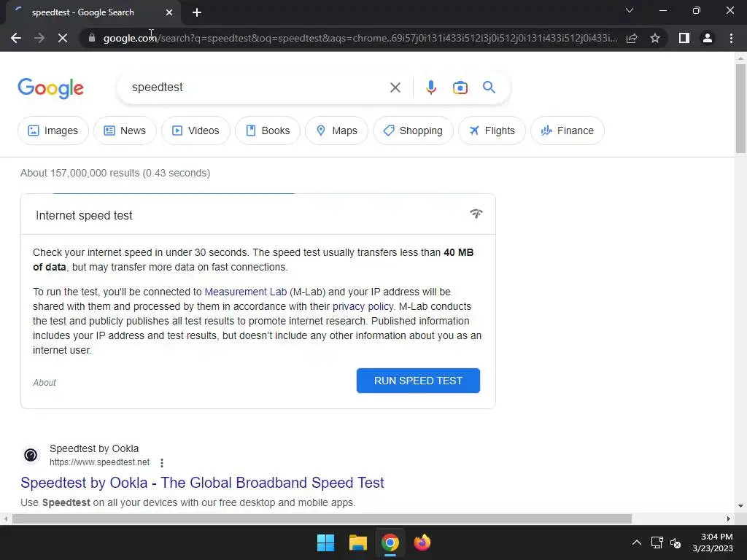Go to the Google homepage logo
This screenshot has width=747, height=560.
pyautogui.click(x=50, y=88)
